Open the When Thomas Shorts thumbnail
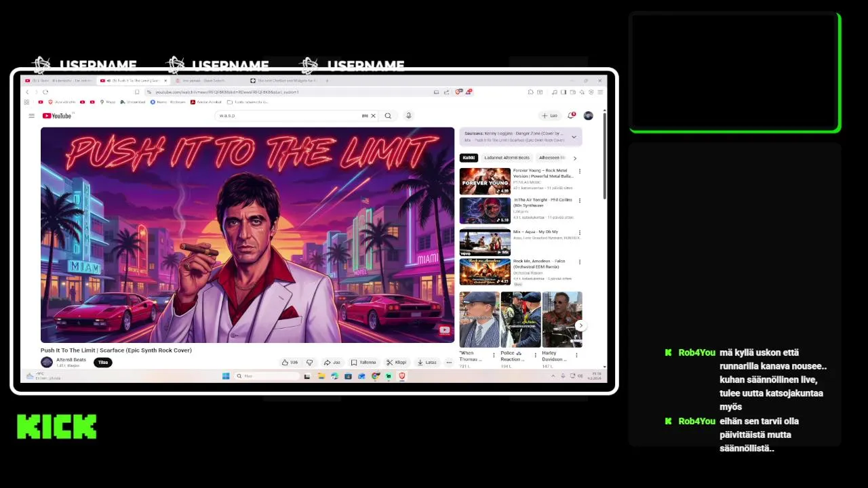Image resolution: width=868 pixels, height=488 pixels. tap(479, 319)
